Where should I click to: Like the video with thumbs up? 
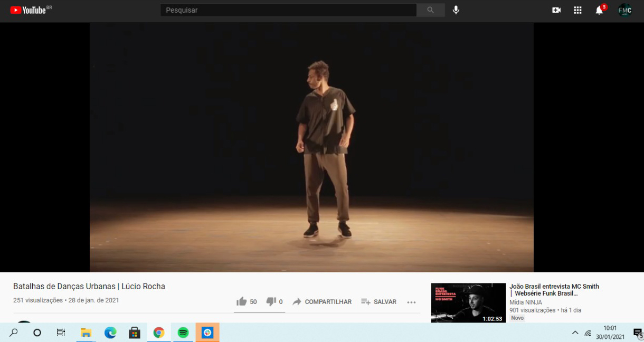[x=242, y=301]
